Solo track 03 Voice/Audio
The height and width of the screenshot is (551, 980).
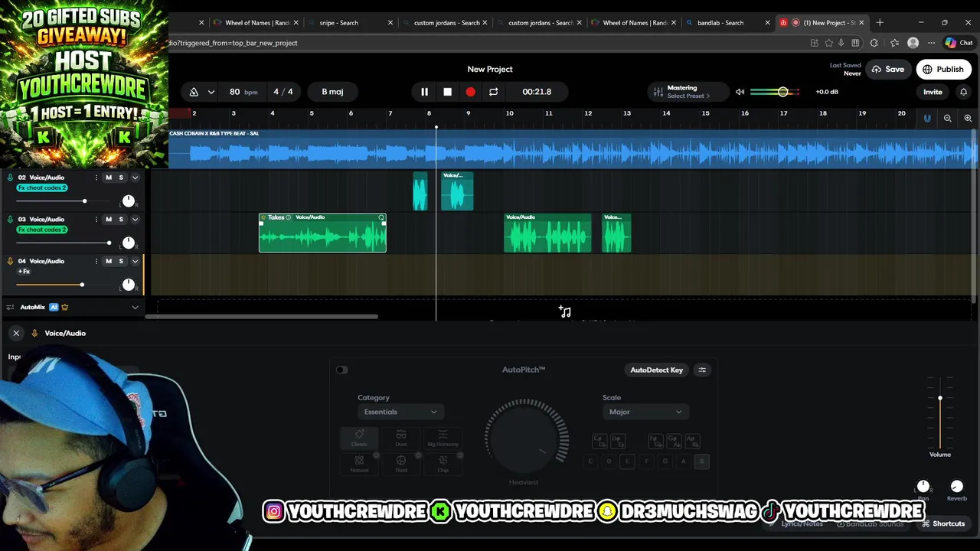tap(120, 220)
